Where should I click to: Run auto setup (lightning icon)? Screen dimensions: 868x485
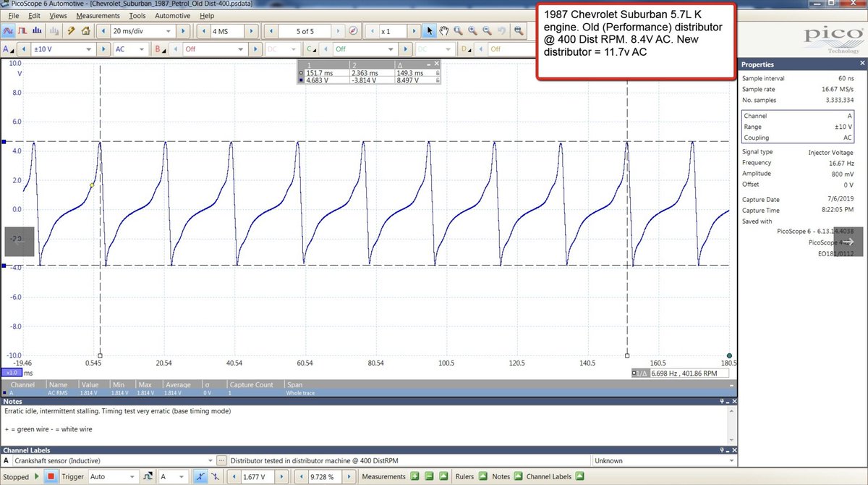point(72,31)
